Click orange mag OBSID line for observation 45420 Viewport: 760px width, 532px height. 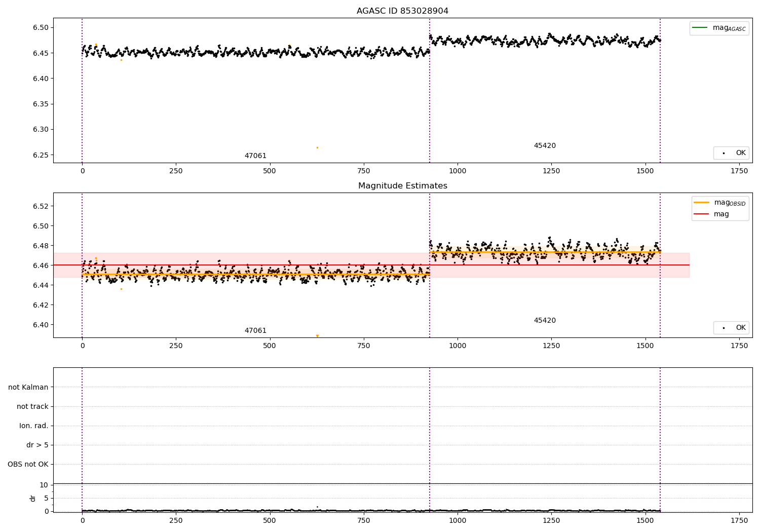(x=545, y=252)
